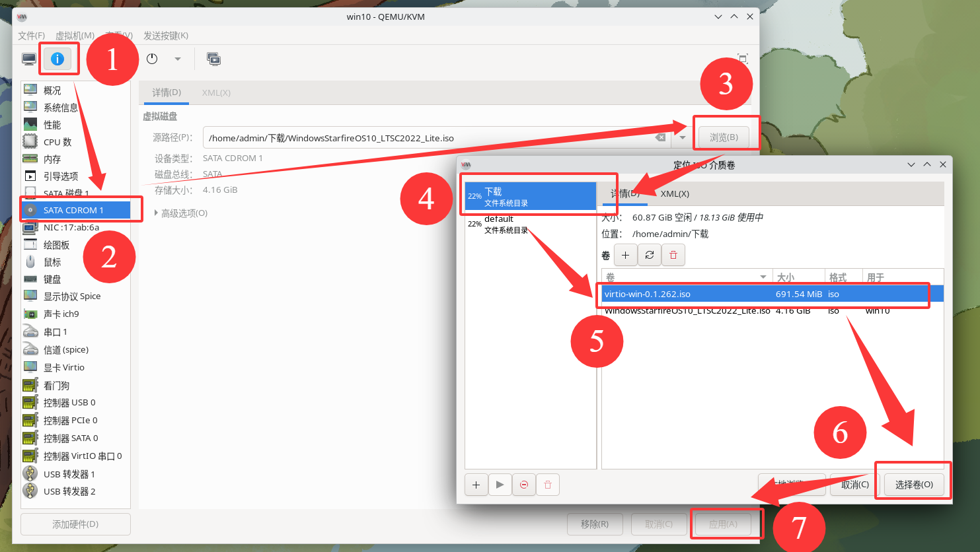980x552 pixels.
Task: Select 信道 (spice) channel device
Action: [75, 349]
